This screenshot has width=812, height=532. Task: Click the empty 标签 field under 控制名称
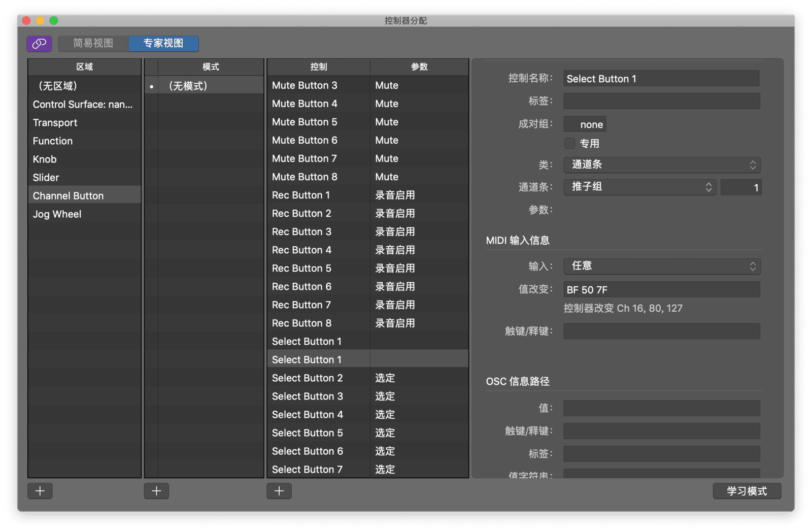click(662, 101)
